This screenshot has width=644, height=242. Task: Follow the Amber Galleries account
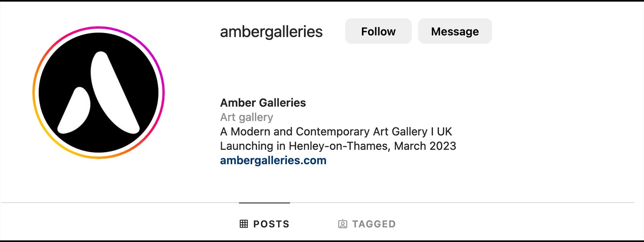(x=378, y=31)
